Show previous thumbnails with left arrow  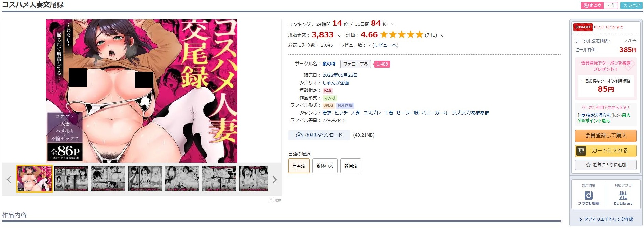coord(9,180)
